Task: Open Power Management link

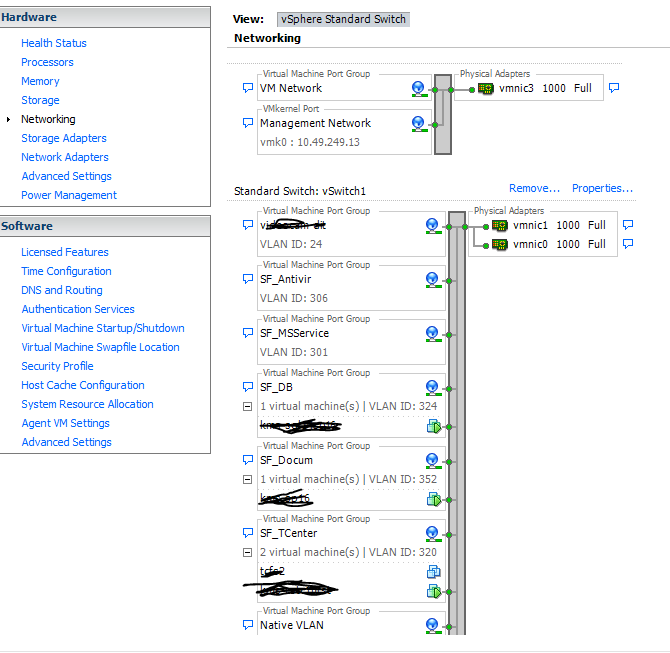Action: click(69, 195)
